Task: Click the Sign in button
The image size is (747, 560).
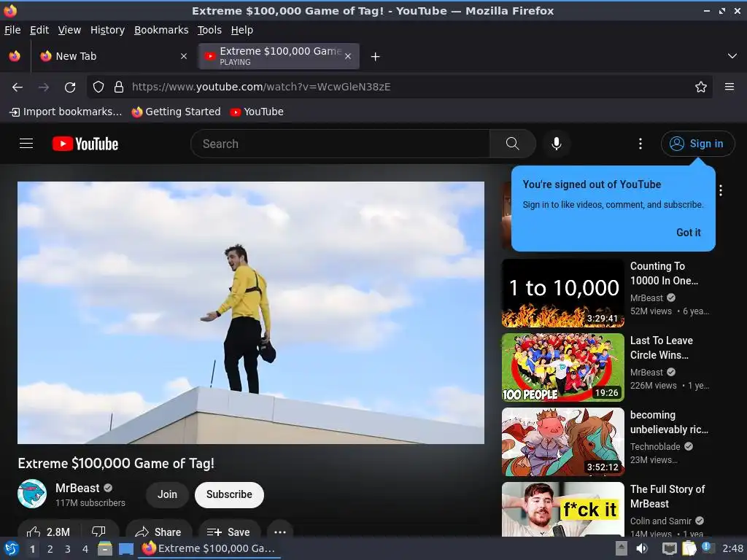Action: click(697, 144)
